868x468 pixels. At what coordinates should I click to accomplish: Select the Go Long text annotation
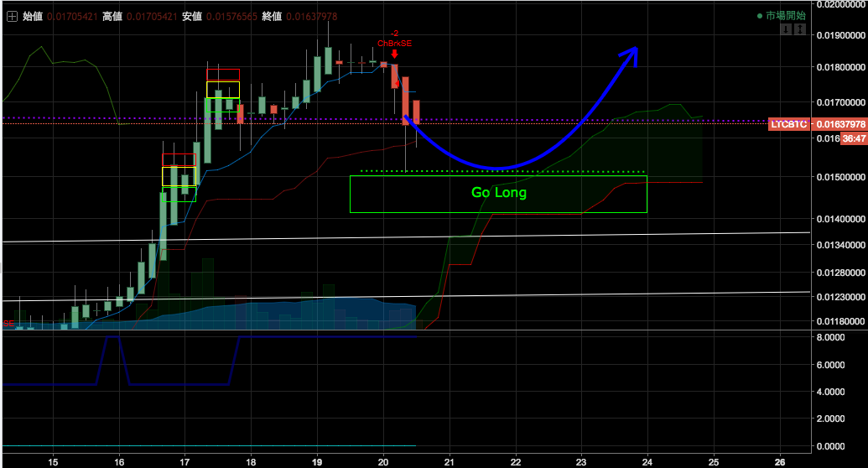(499, 192)
